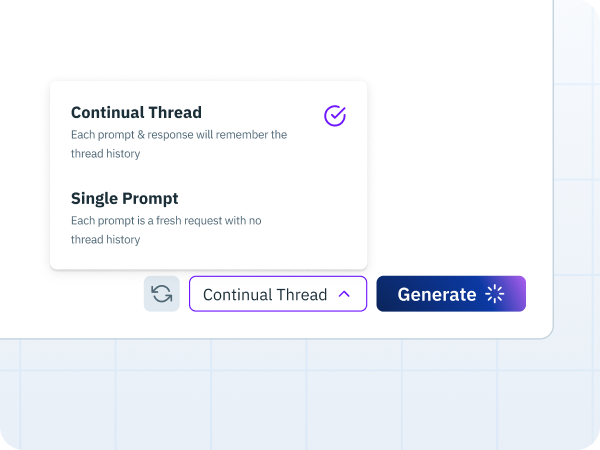Close the thread mode popup list
The image size is (600, 450).
(278, 294)
